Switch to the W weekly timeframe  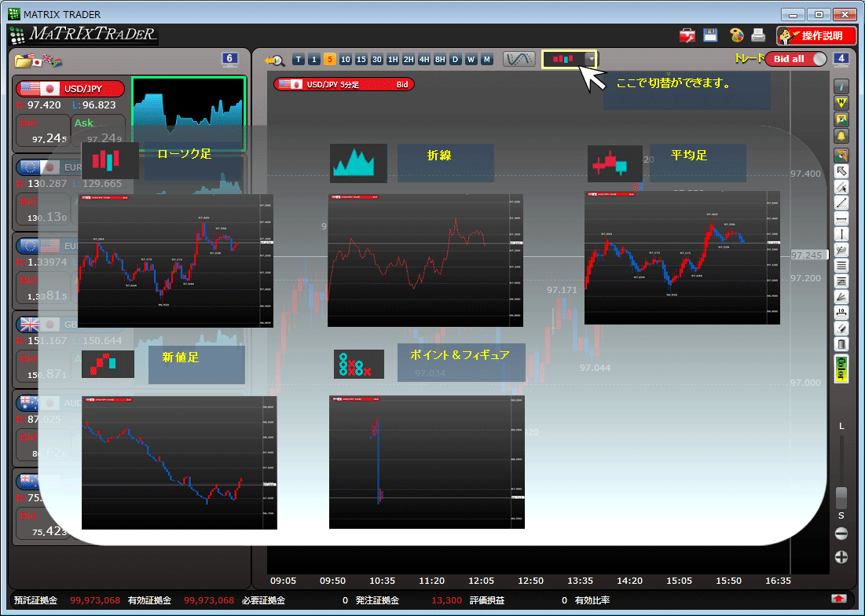coord(471,60)
